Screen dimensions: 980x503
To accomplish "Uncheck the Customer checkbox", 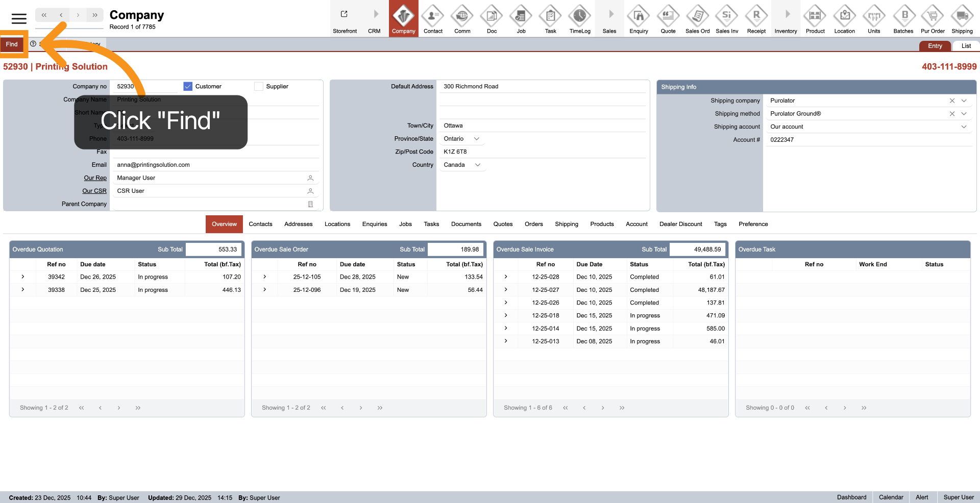I will pos(188,87).
